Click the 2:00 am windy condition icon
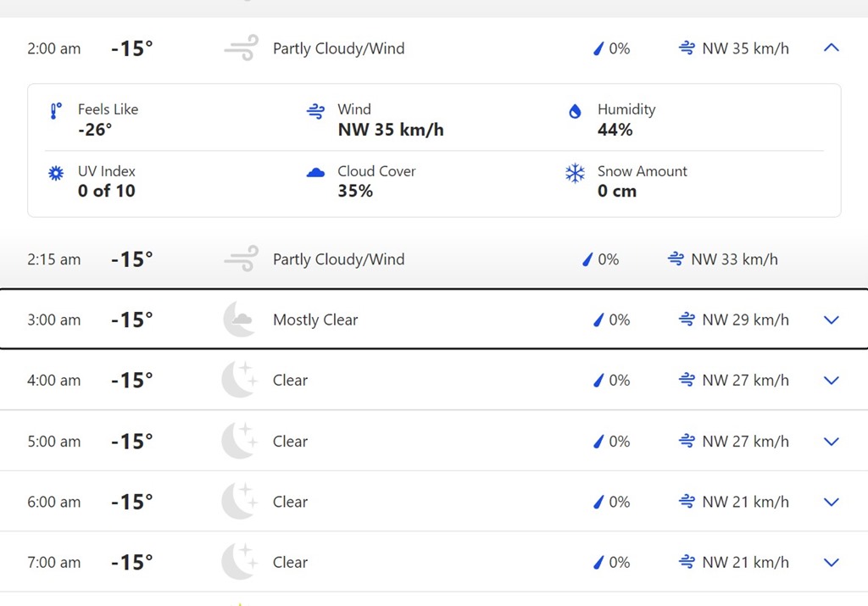 coord(241,48)
